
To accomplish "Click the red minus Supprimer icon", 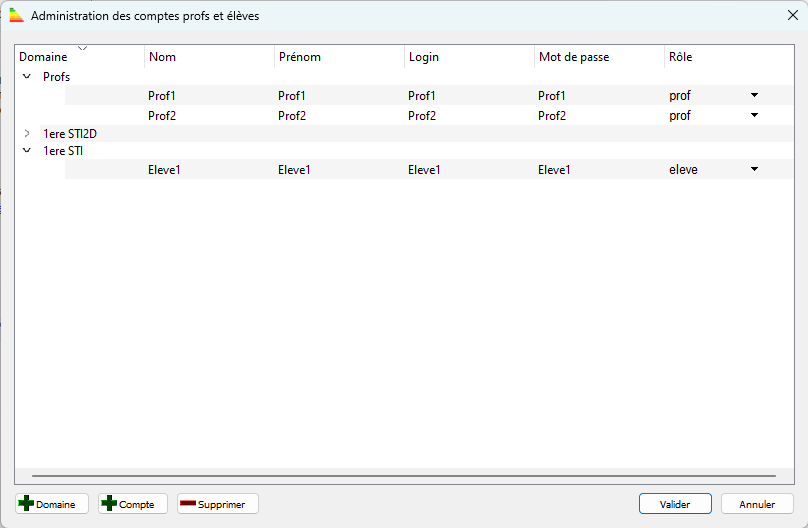I will click(187, 504).
